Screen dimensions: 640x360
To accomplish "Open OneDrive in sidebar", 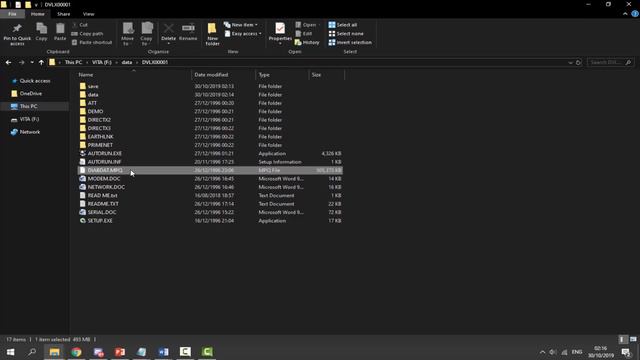I will [31, 93].
